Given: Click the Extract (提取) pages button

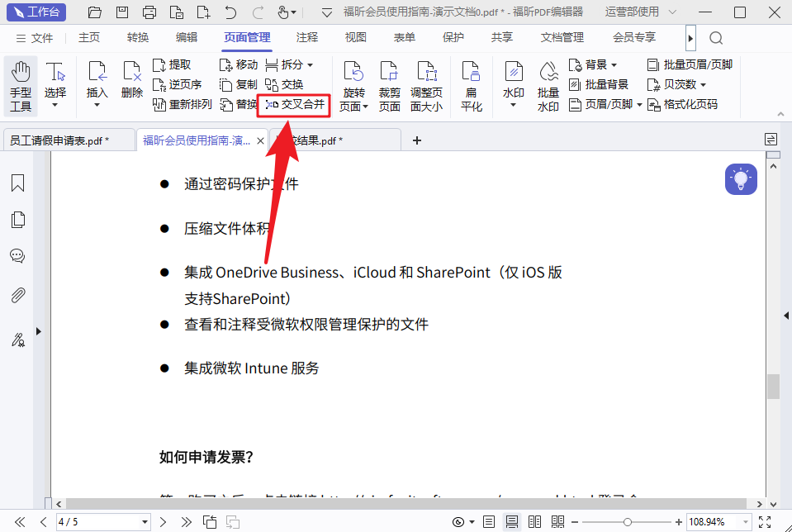Looking at the screenshot, I should [x=173, y=64].
